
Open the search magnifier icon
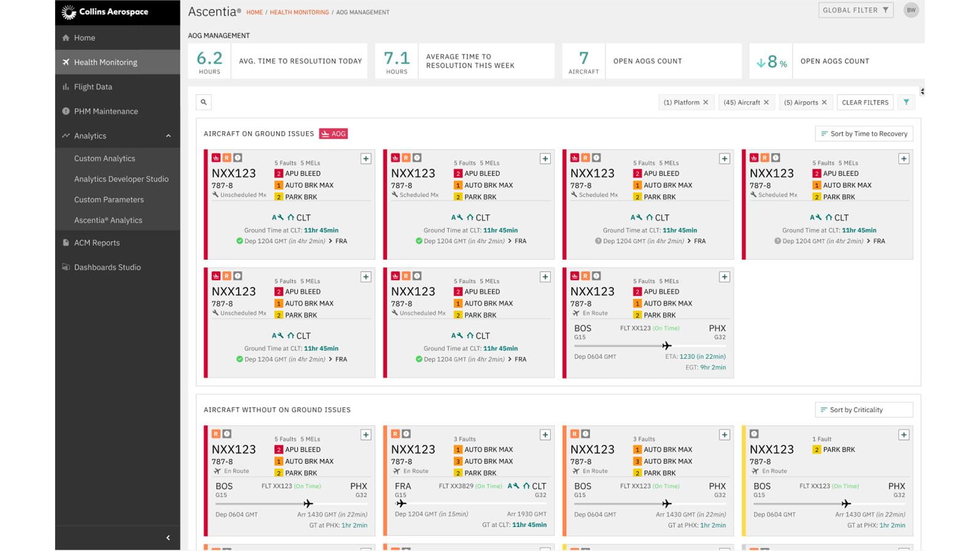pos(203,102)
